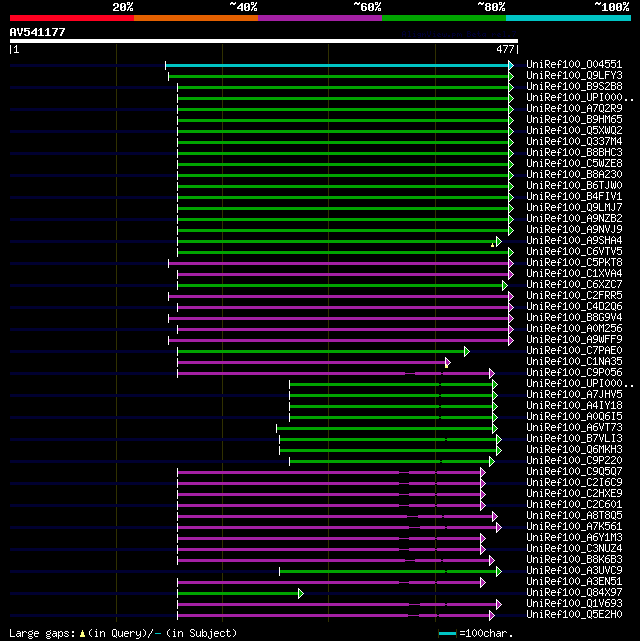
Task: Click the UniRef100_B8BHC3 label
Action: click(x=574, y=152)
